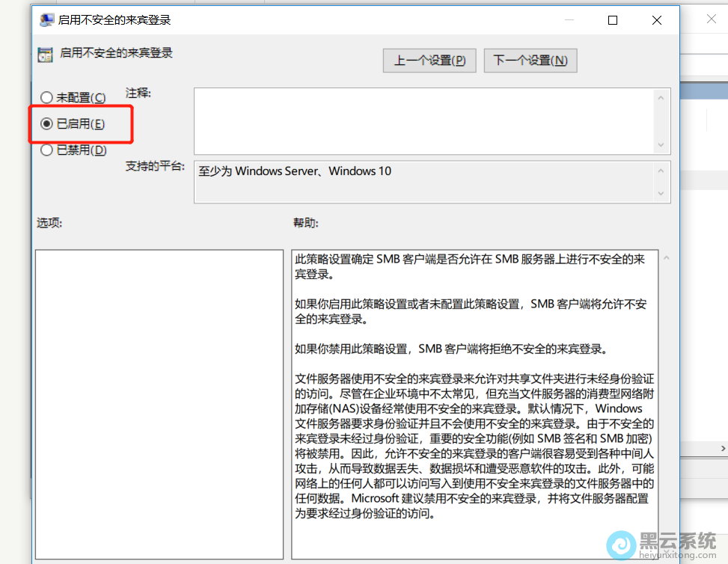Click the policy setting icon beside the heading
This screenshot has width=728, height=564.
[x=46, y=53]
